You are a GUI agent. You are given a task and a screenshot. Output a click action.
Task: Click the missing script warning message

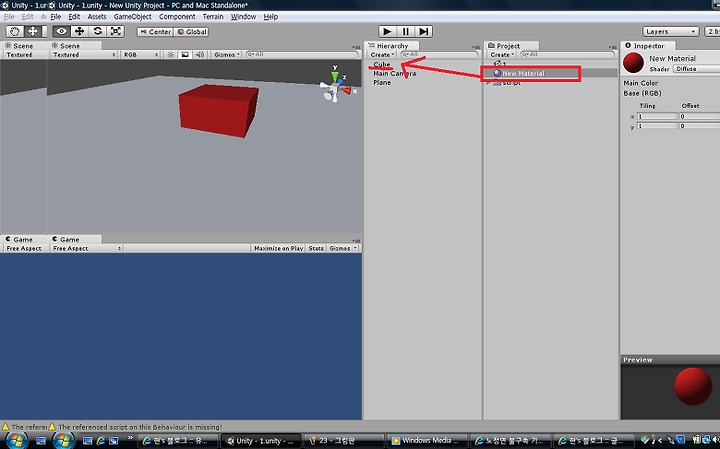pyautogui.click(x=140, y=427)
